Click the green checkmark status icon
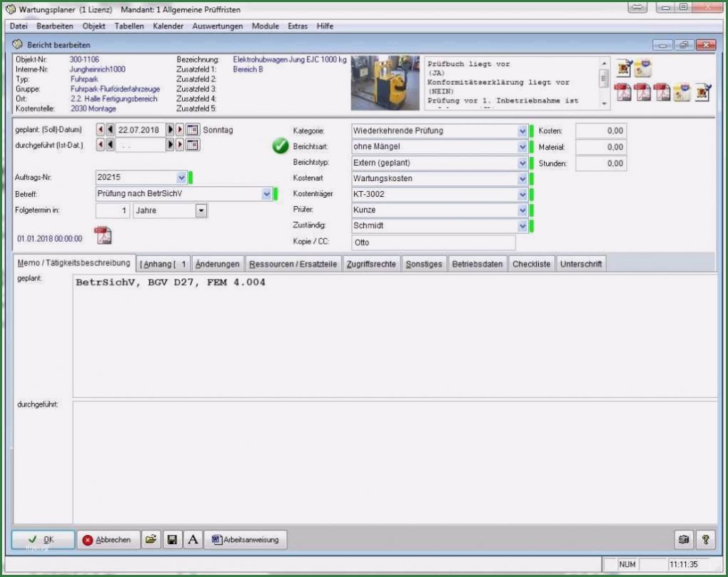728x577 pixels. [x=280, y=146]
